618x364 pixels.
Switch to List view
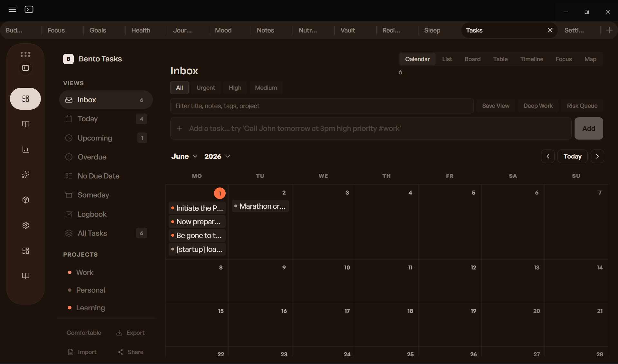point(447,59)
